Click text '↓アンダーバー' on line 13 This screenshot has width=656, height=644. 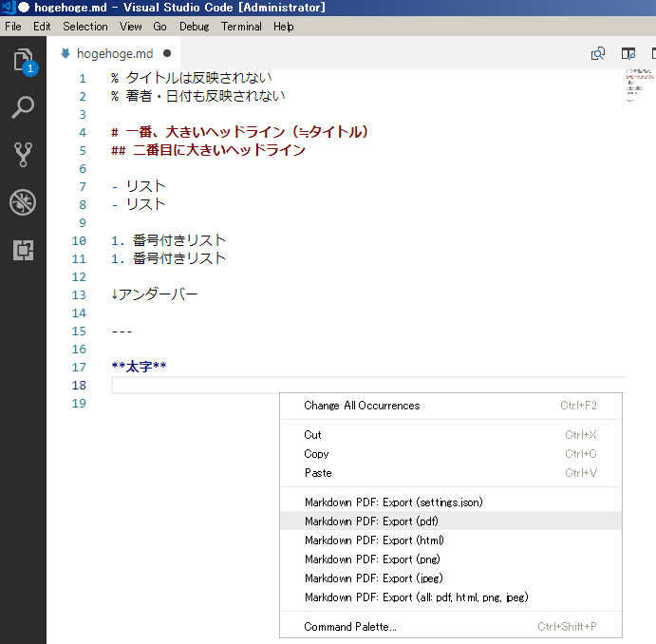click(155, 294)
